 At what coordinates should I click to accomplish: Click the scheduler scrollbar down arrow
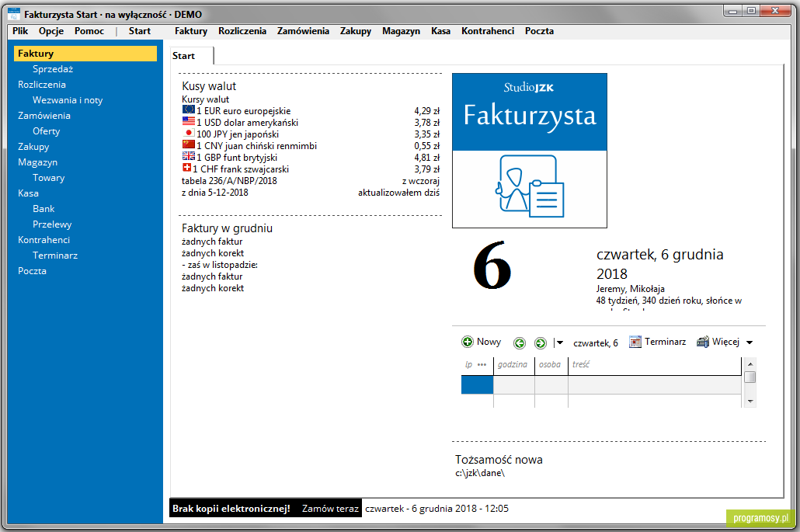coord(750,402)
